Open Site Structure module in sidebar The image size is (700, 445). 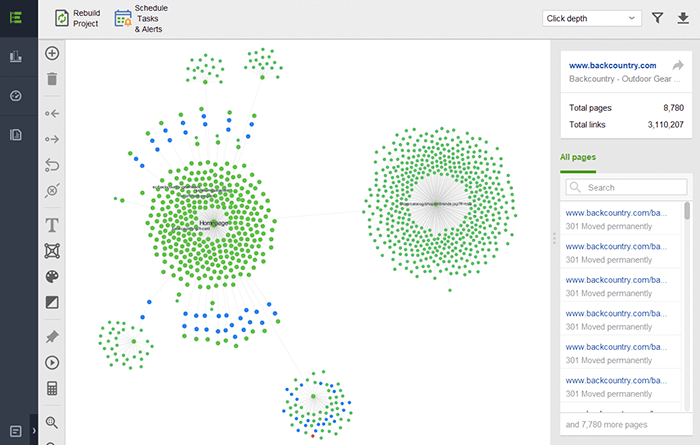click(x=16, y=18)
